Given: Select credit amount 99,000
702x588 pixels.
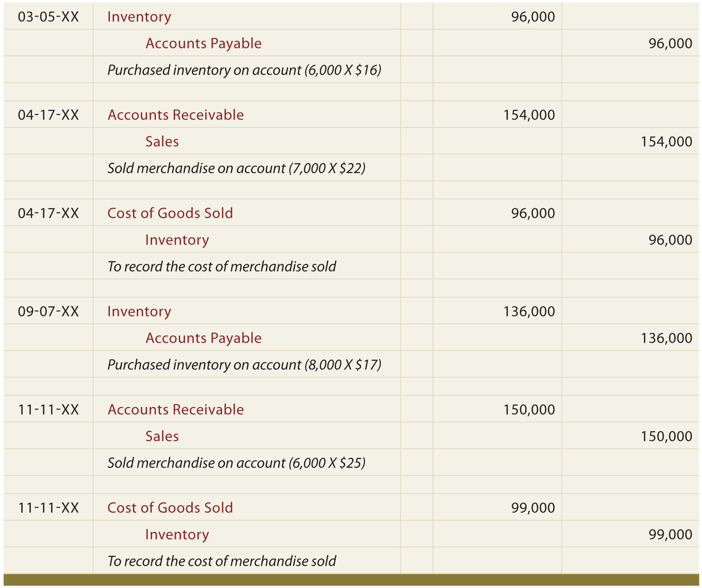Looking at the screenshot, I should click(x=670, y=535).
